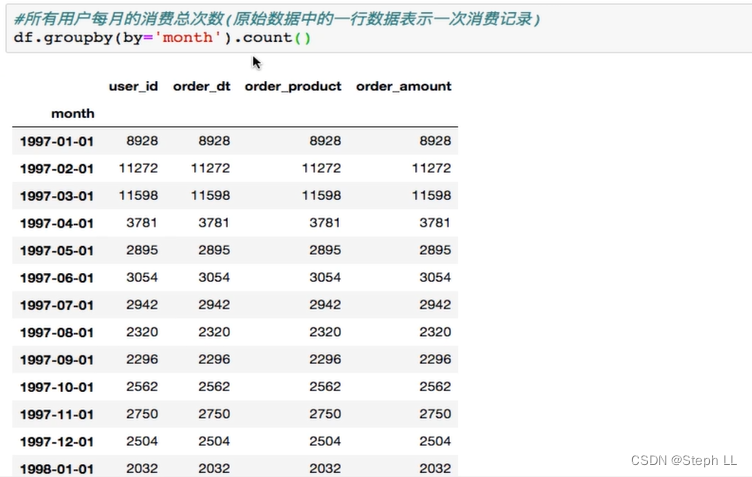Click the 1997-05-01 row label
The image size is (752, 477).
coord(57,251)
